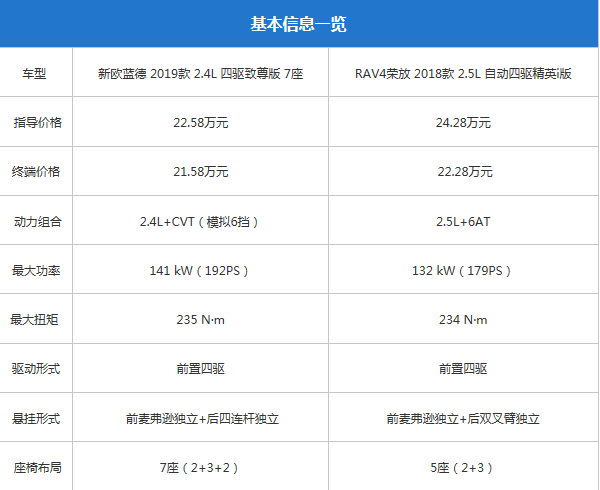Select the 终端价格 row label
This screenshot has height=490, width=600.
(36, 171)
